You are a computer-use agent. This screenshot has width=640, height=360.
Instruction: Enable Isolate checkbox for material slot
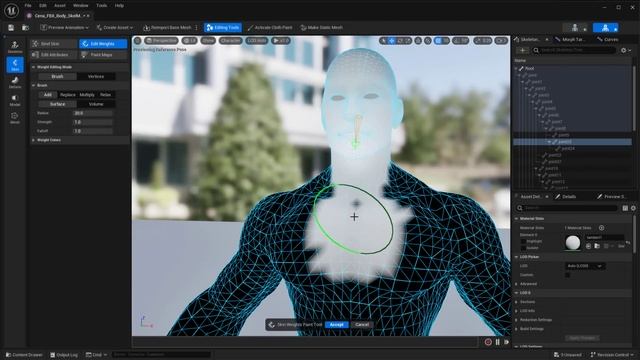pyautogui.click(x=523, y=248)
